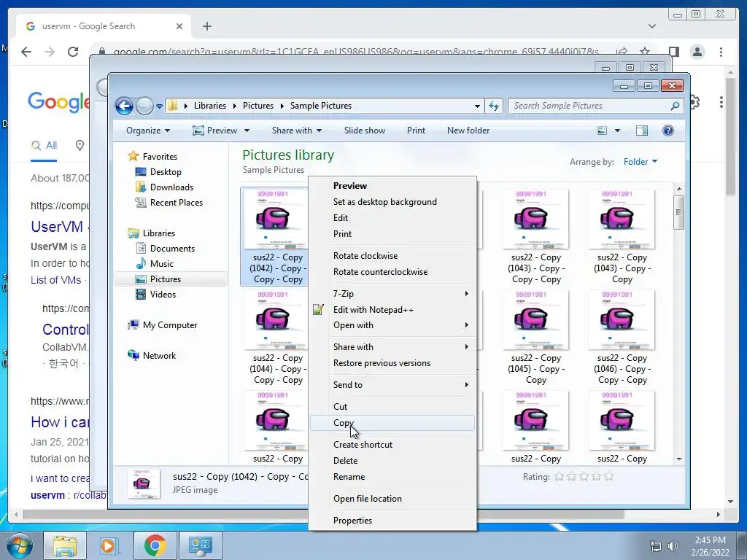Choose Set as desktop background

392,202
